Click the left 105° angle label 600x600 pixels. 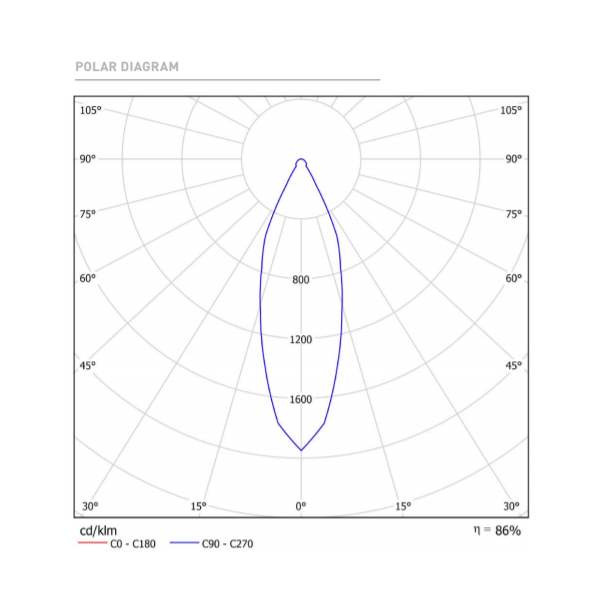[x=91, y=110]
